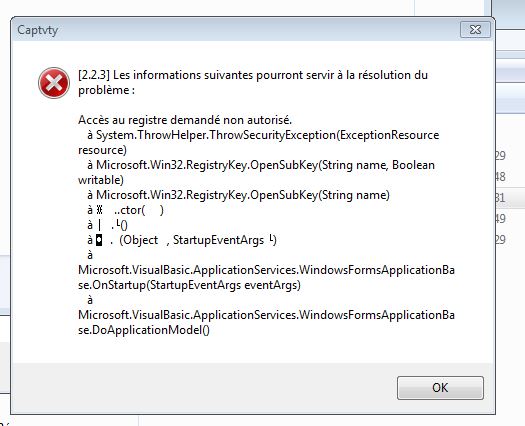Close the Captvty error dialog
The height and width of the screenshot is (426, 525).
(475, 30)
